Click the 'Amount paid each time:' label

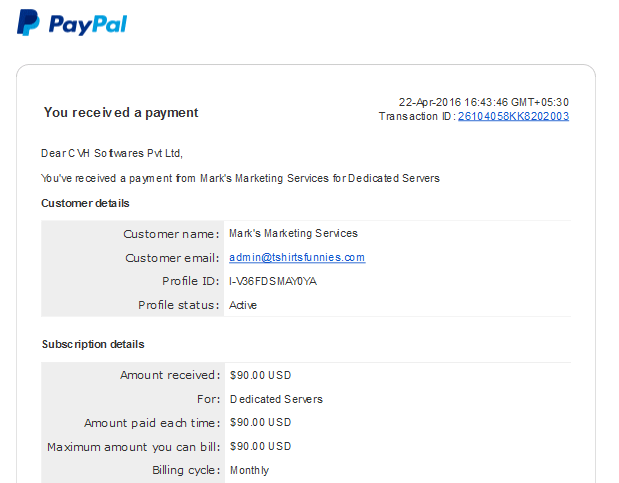point(152,423)
